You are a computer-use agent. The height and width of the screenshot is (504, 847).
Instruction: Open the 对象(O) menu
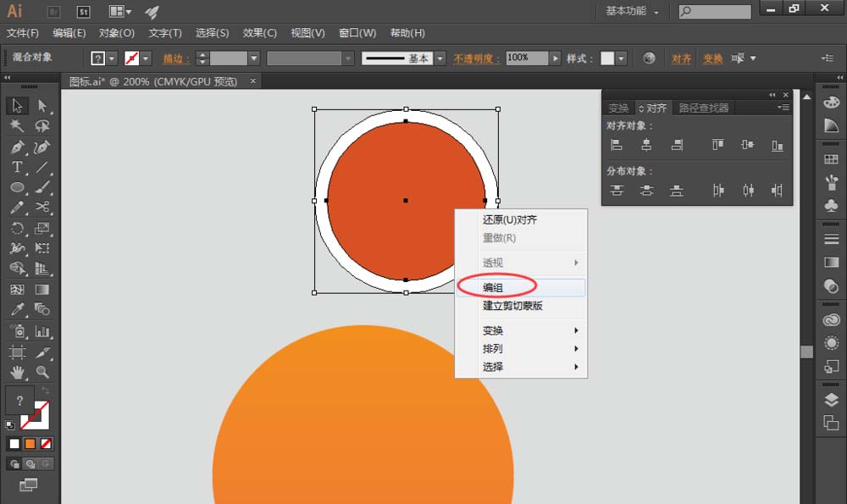[x=117, y=33]
